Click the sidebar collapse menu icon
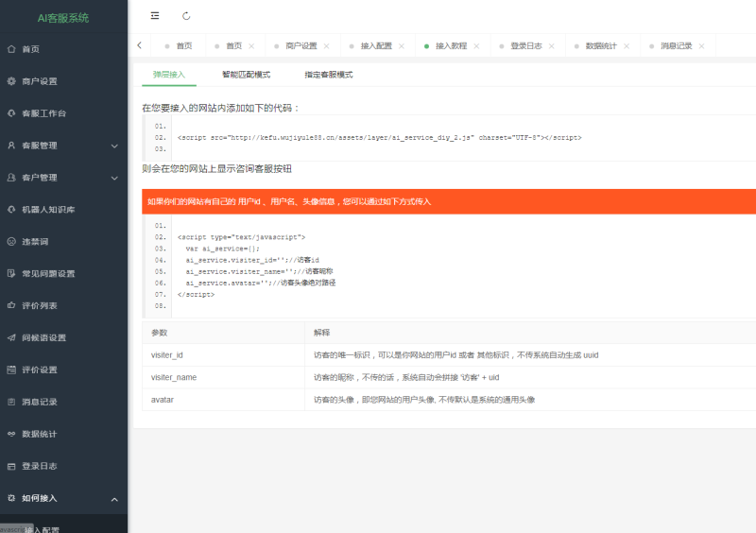The image size is (756, 533). coord(155,16)
